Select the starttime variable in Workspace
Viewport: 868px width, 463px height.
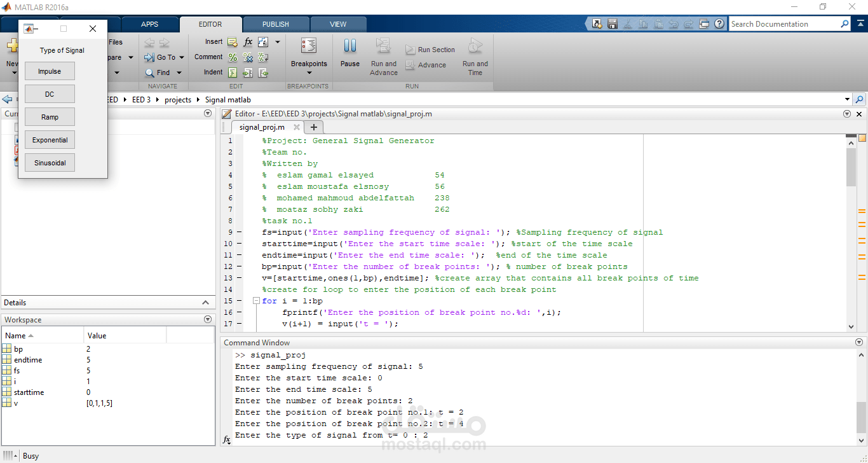pos(29,392)
